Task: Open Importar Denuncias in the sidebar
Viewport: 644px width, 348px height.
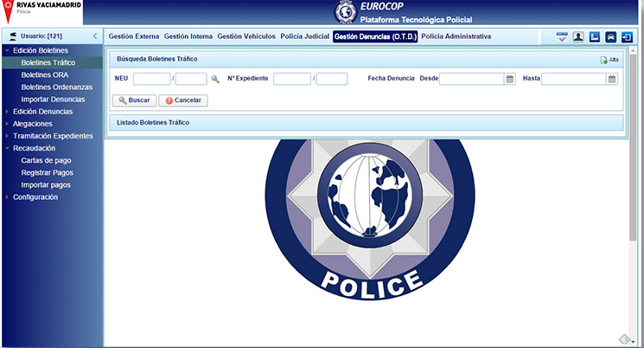Action: pos(53,100)
